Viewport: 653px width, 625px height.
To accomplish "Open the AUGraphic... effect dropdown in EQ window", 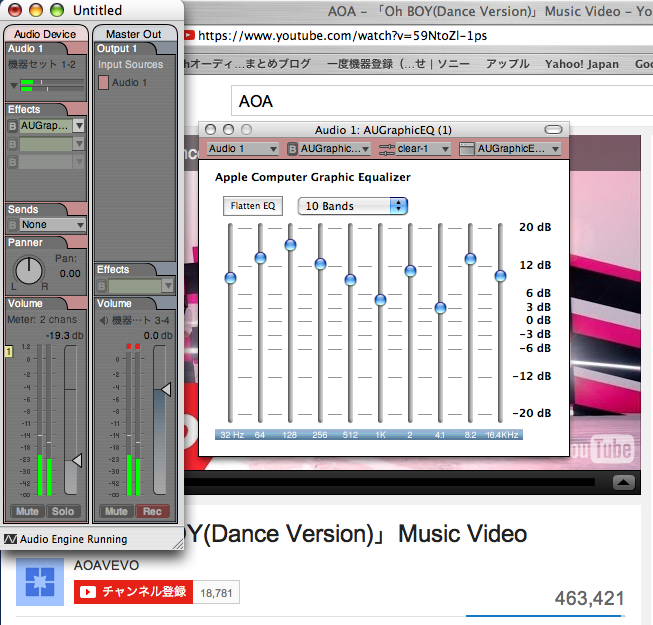I will 335,149.
